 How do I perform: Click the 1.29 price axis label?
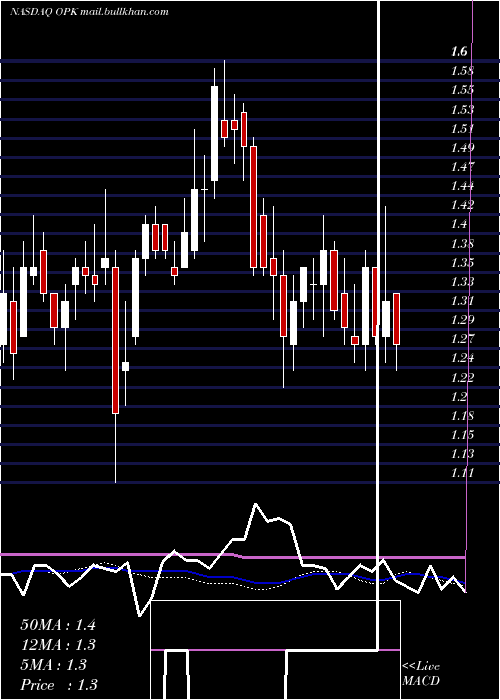coord(462,320)
